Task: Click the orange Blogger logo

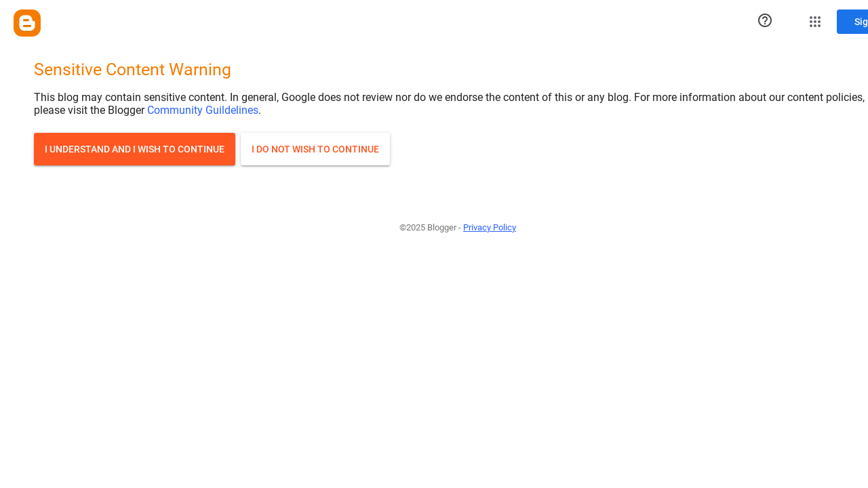Action: [x=27, y=23]
